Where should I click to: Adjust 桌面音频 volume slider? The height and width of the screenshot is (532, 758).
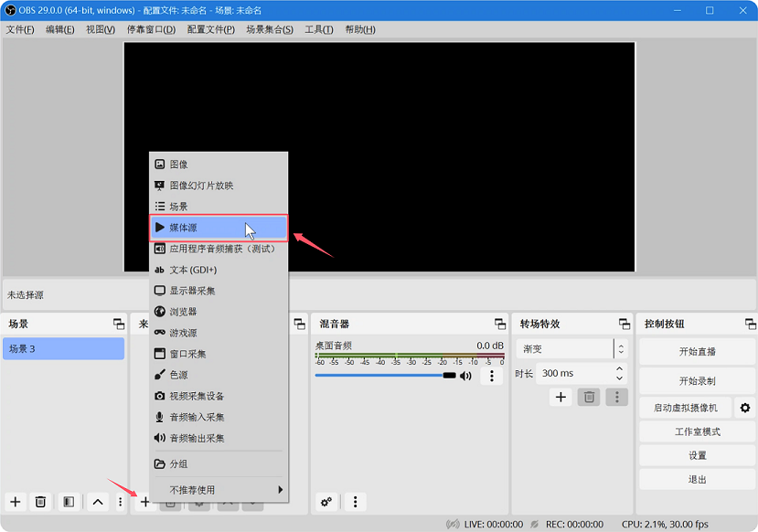pyautogui.click(x=385, y=376)
